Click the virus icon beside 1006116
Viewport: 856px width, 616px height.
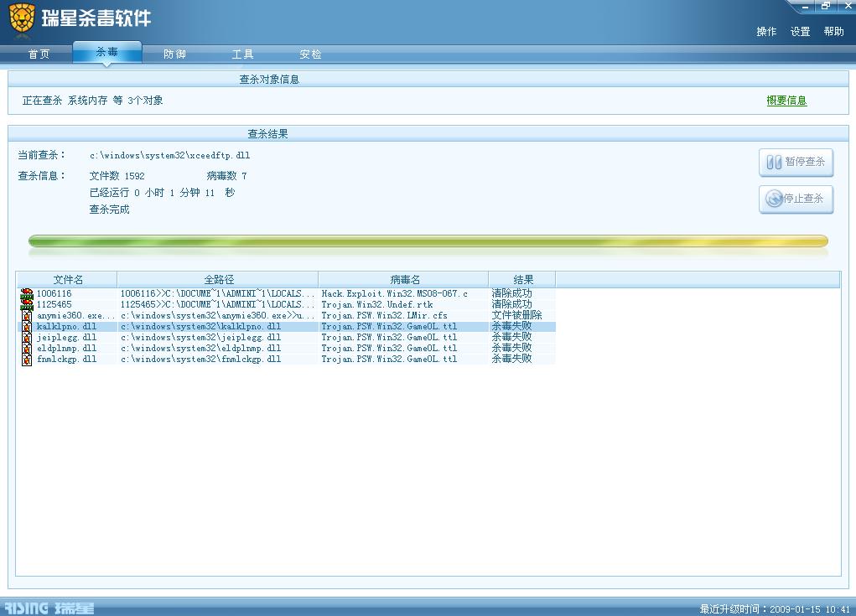27,294
